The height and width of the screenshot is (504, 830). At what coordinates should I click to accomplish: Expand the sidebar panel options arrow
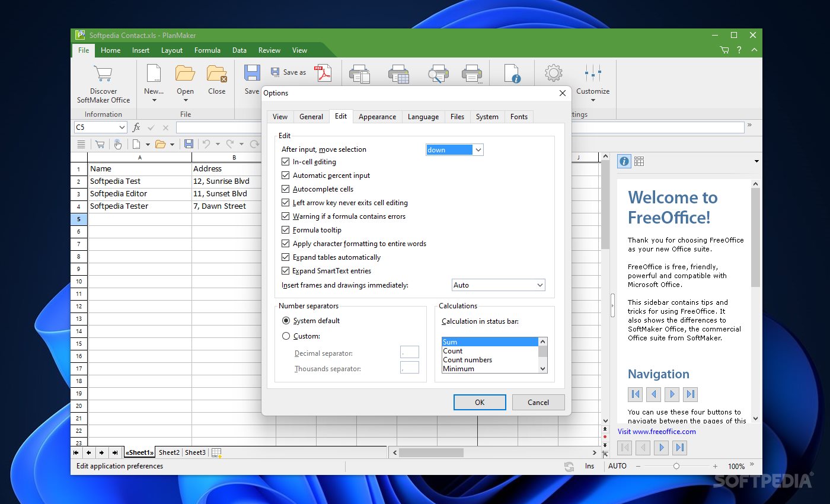(756, 161)
